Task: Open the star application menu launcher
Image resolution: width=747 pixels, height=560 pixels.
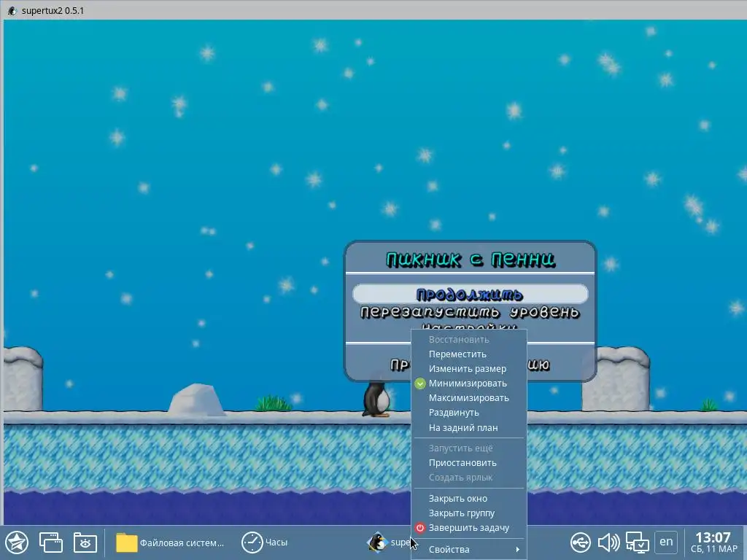Action: (18, 542)
